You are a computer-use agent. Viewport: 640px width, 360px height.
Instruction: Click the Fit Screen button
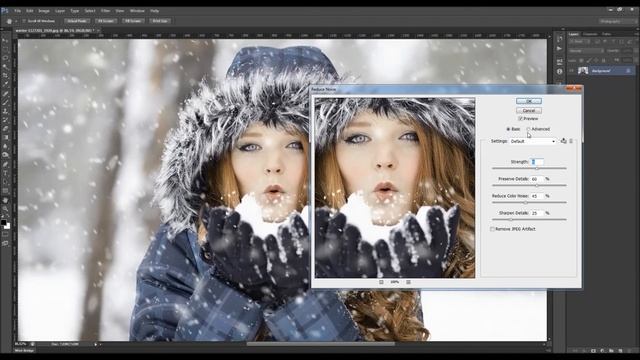pos(106,21)
